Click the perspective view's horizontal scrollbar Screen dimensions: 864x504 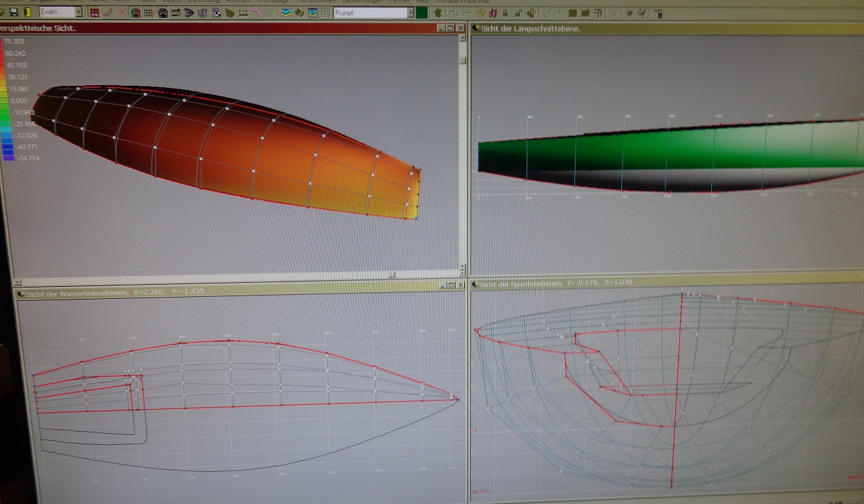click(201, 273)
